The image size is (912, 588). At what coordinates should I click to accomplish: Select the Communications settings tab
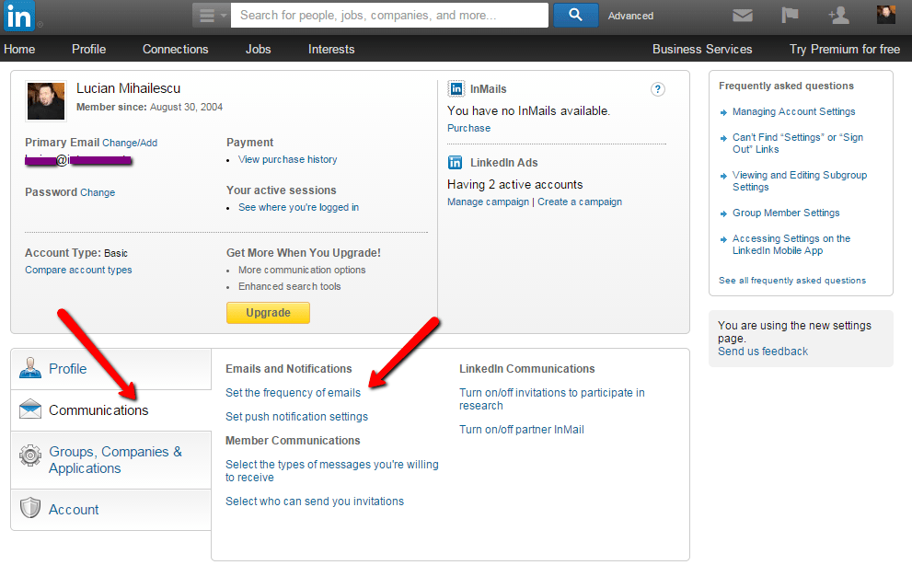click(110, 410)
